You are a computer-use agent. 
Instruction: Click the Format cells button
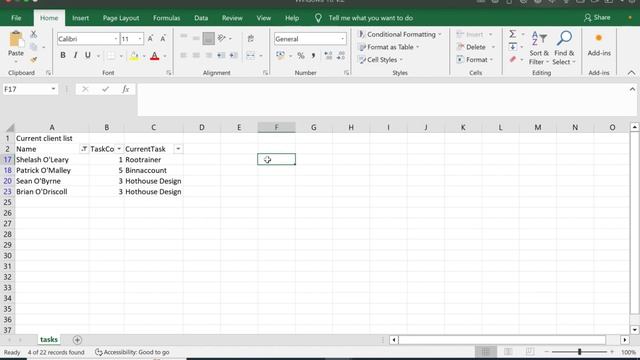pos(475,60)
